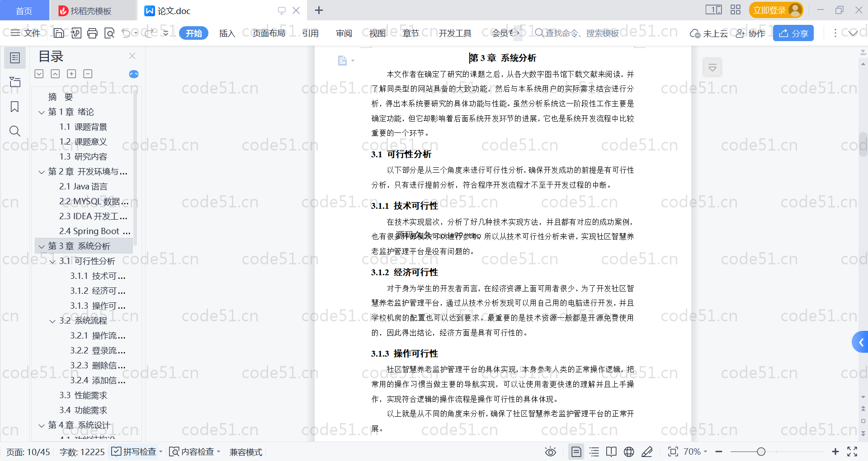Click the Redo arrow icon
This screenshot has height=461, width=868.
[149, 33]
